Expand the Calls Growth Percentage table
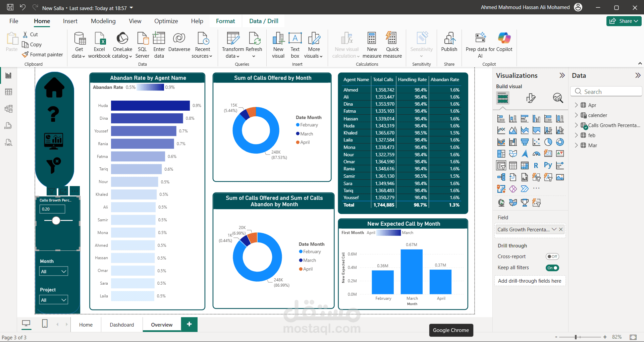Image resolution: width=644 pixels, height=342 pixels. point(576,125)
